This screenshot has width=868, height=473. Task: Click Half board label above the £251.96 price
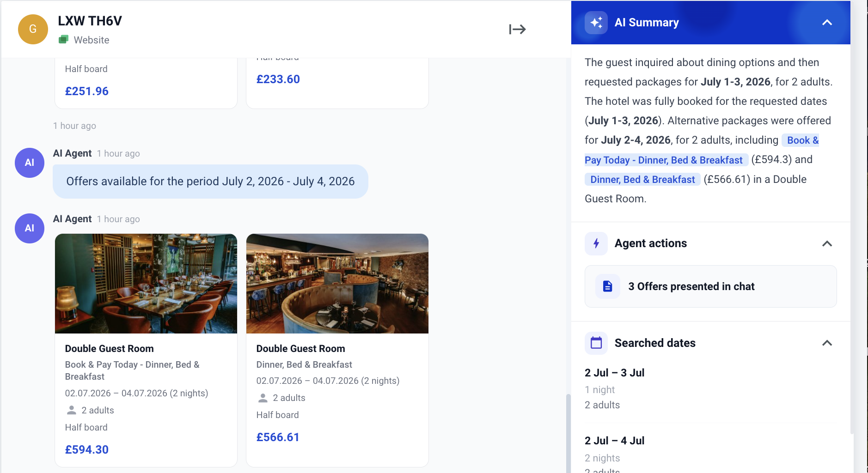86,69
